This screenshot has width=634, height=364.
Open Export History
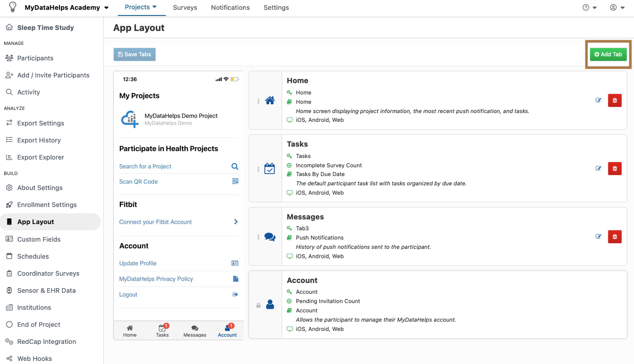pos(39,140)
